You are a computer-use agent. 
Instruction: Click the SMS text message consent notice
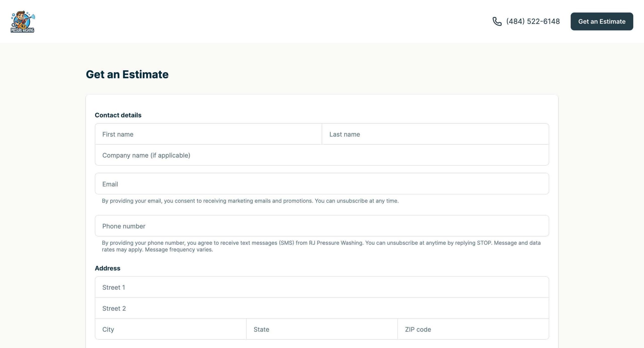(x=321, y=246)
